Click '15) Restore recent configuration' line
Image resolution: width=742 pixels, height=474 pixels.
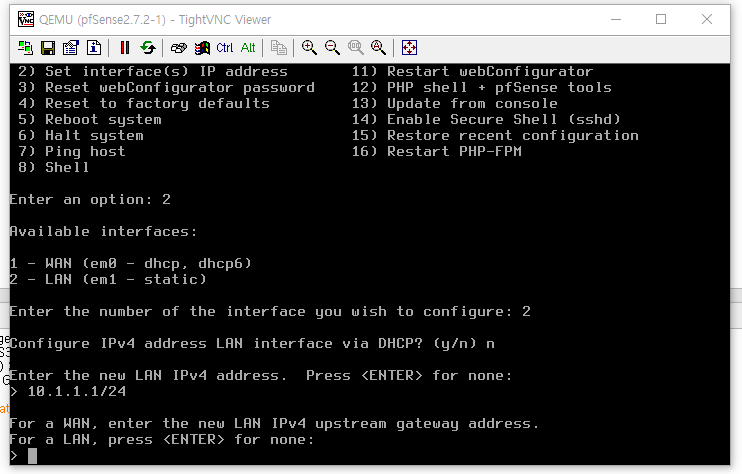(495, 136)
